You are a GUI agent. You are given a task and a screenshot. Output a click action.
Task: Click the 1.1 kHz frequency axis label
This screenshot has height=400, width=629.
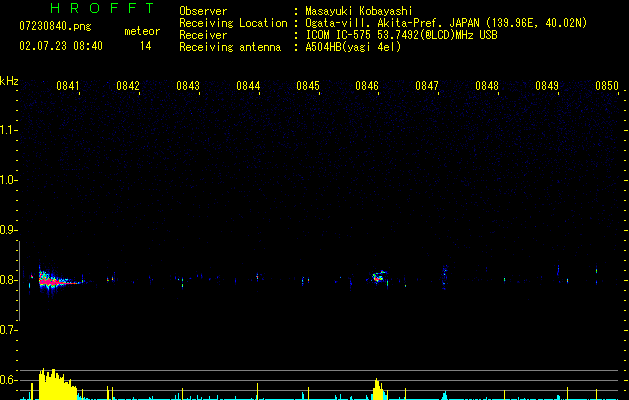click(x=8, y=130)
